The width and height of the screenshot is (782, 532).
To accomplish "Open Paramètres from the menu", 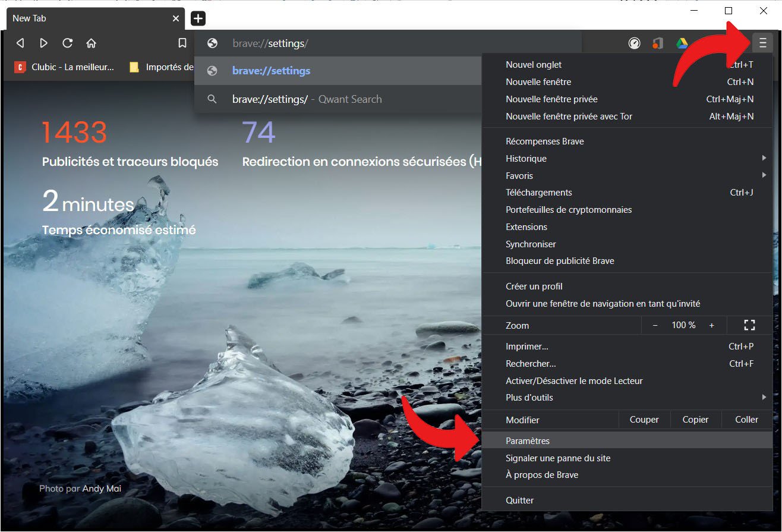I will 528,441.
